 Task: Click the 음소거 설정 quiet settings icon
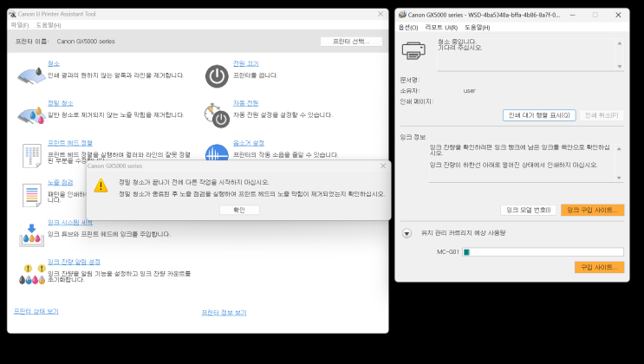217,153
